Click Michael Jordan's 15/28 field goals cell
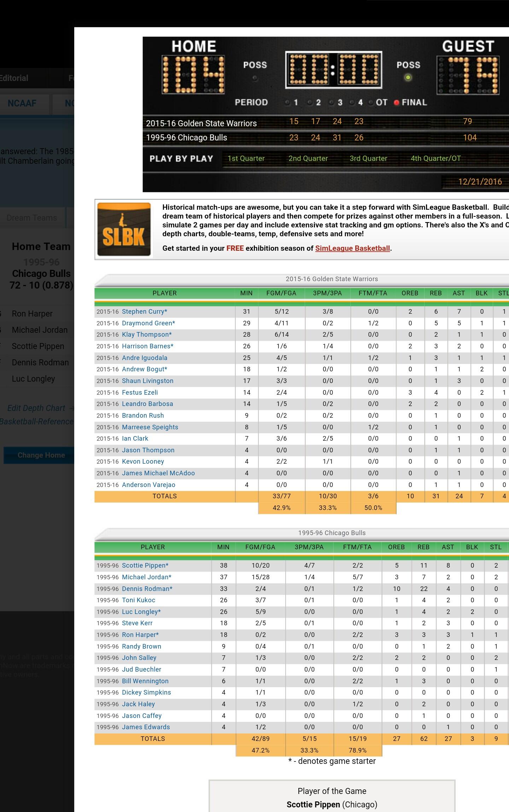The image size is (509, 812). [261, 577]
